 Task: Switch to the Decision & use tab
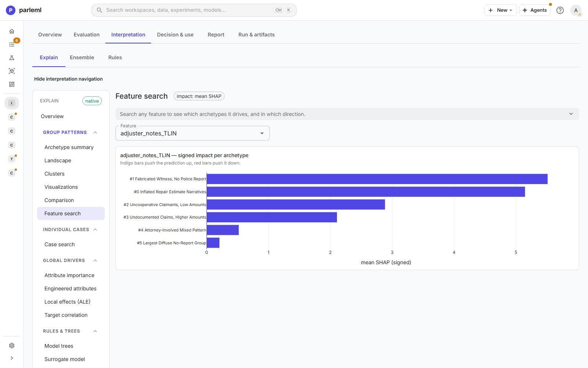pyautogui.click(x=175, y=35)
